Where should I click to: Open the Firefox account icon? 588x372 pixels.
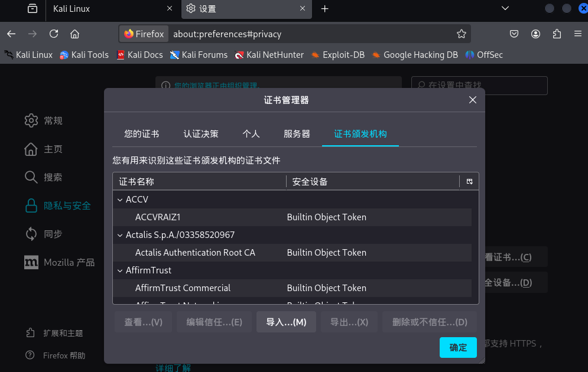(x=535, y=34)
